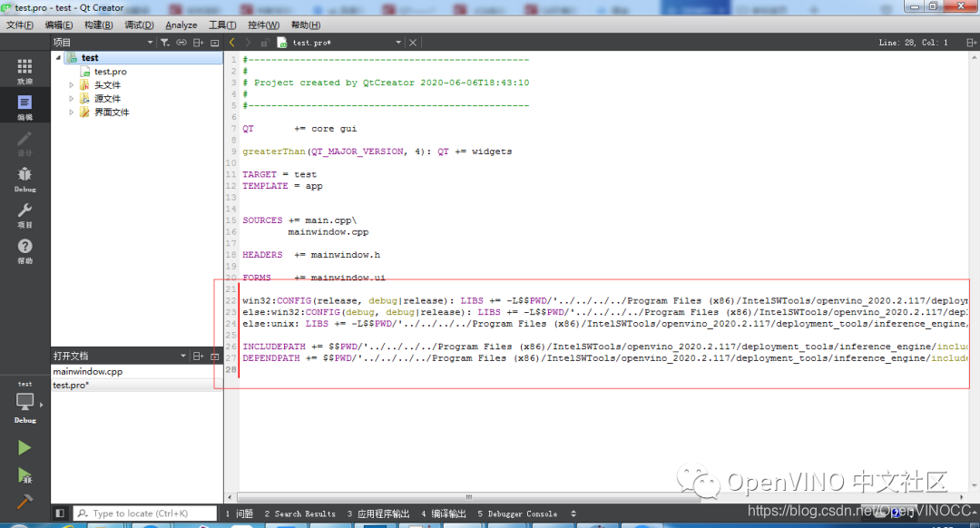Show the Search Results pane

click(x=300, y=513)
